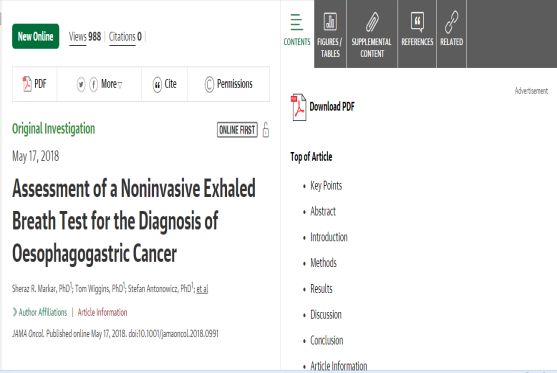Show full author list via et al
This screenshot has height=373, width=557.
tap(202, 288)
